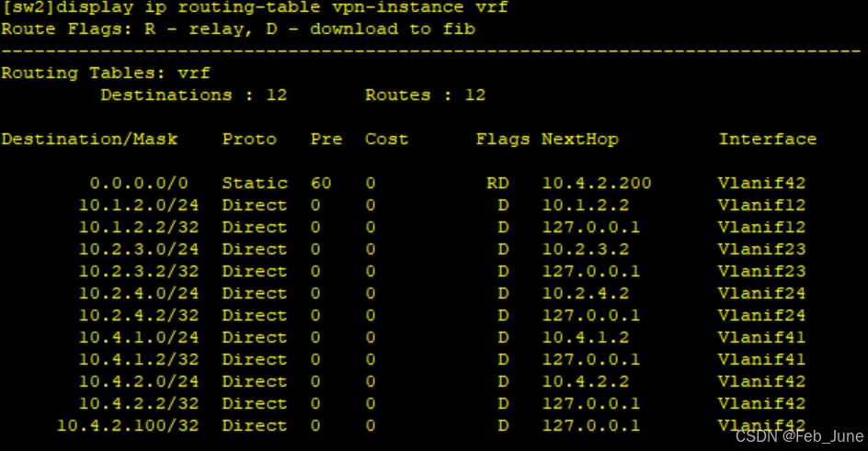Click the 'Destination/Mask' column header

pyautogui.click(x=90, y=140)
